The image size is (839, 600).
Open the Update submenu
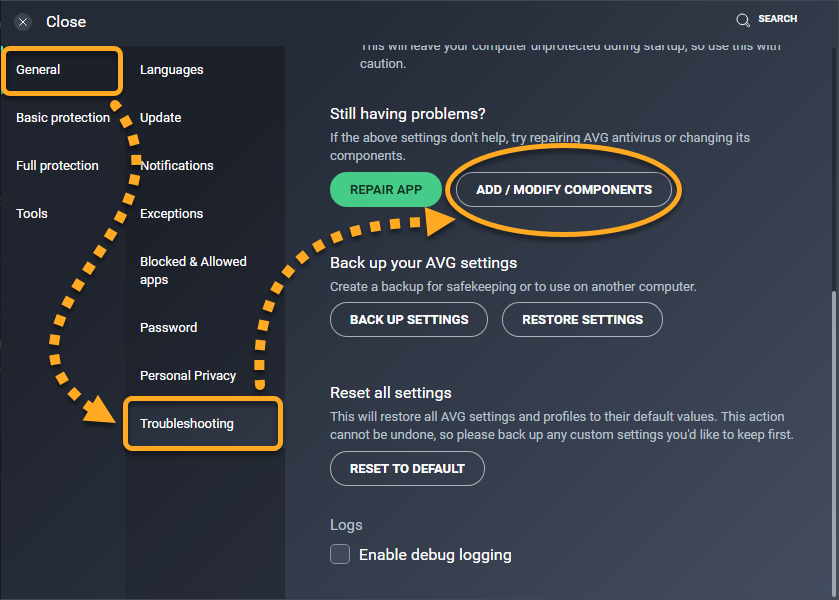point(161,118)
